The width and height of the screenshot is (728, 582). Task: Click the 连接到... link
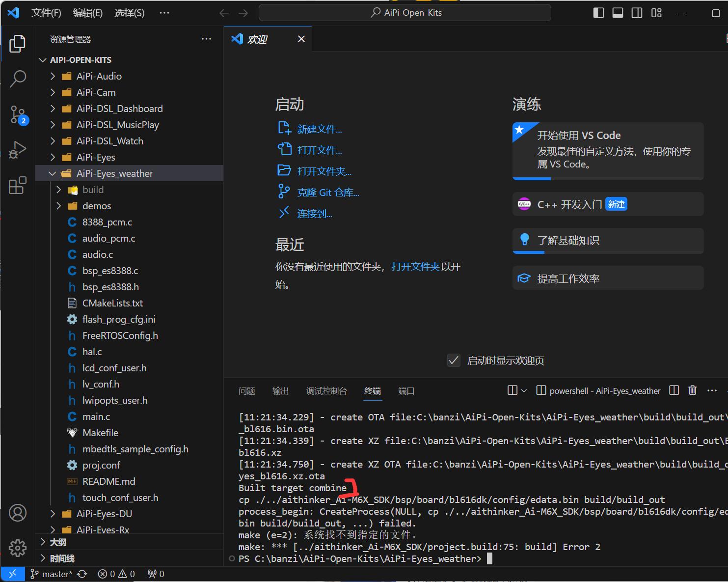point(315,214)
